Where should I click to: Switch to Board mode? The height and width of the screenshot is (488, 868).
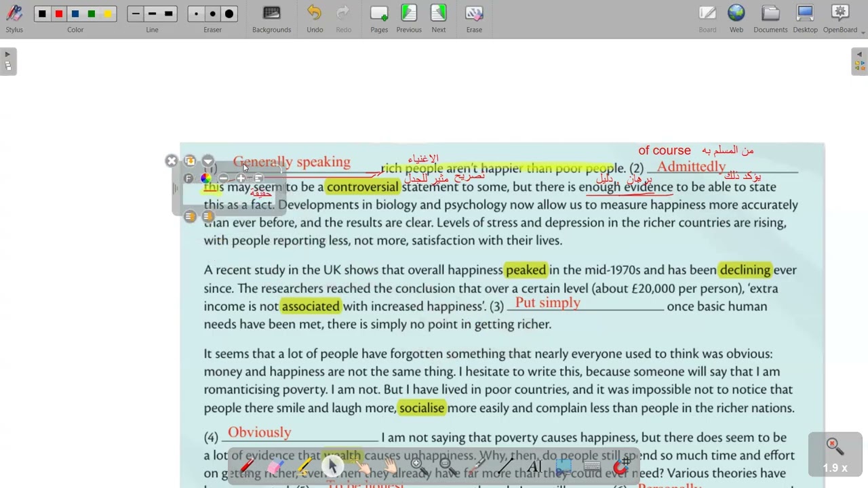(x=707, y=19)
